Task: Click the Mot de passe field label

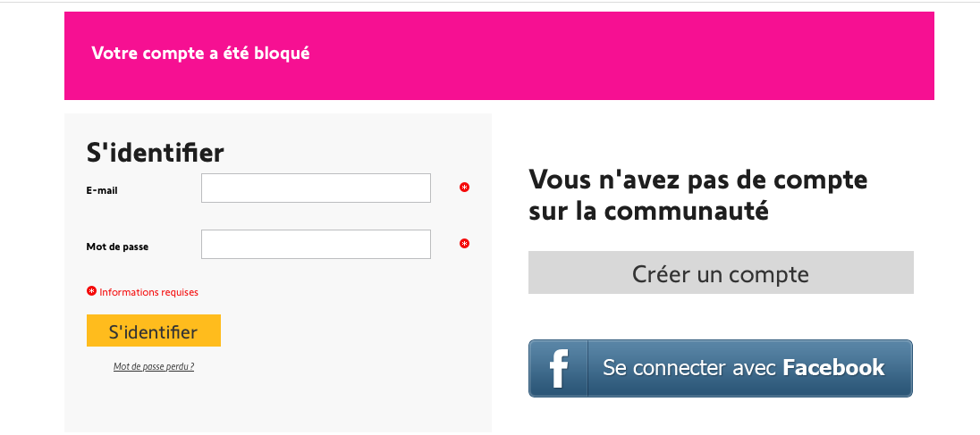Action: tap(117, 247)
